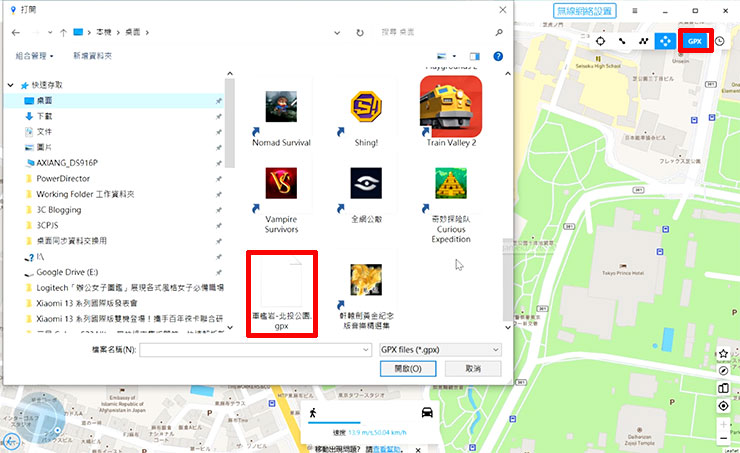This screenshot has height=453, width=740.
Task: Click the 開啟(O) button
Action: point(408,369)
